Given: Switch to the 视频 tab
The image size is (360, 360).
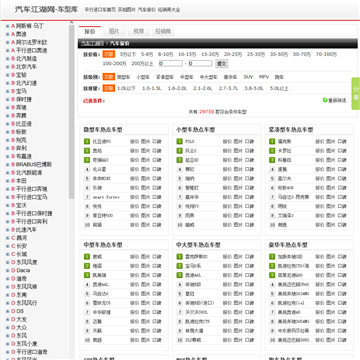Looking at the screenshot, I should tap(139, 31).
